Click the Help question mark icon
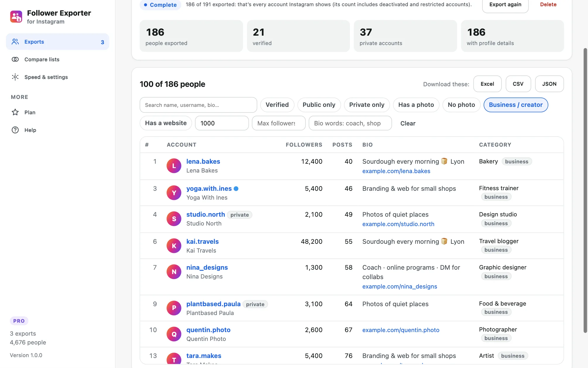Image resolution: width=588 pixels, height=368 pixels. [x=15, y=130]
